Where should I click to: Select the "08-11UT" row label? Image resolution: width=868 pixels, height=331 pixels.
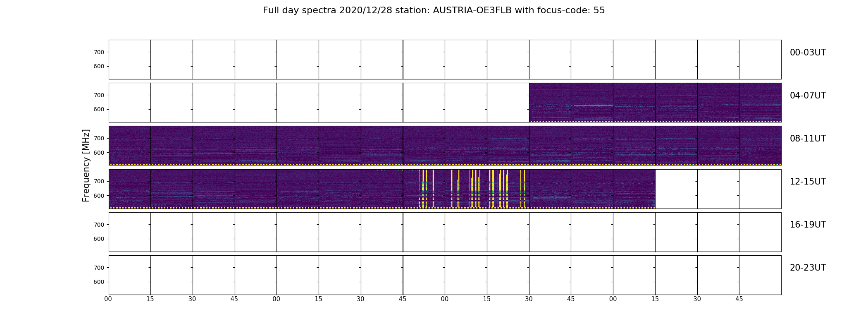(808, 139)
